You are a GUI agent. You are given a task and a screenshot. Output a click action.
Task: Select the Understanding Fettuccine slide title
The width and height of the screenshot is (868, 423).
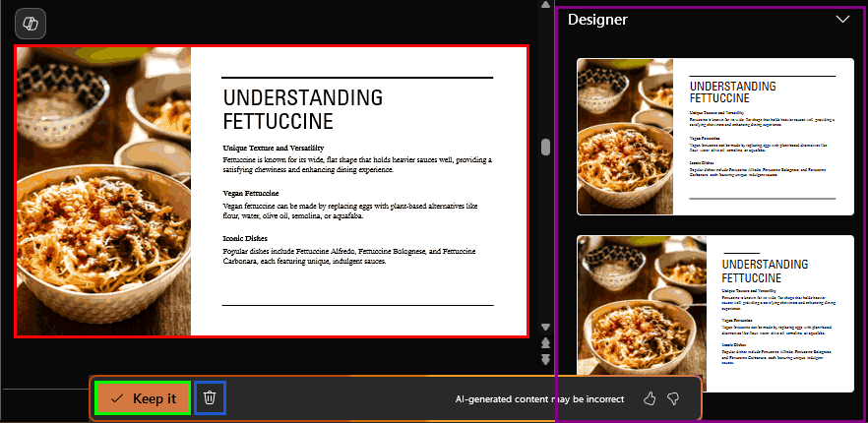tap(303, 109)
